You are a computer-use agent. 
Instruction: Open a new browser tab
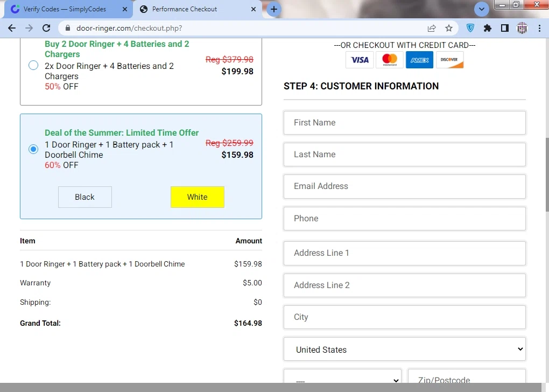coord(274,10)
